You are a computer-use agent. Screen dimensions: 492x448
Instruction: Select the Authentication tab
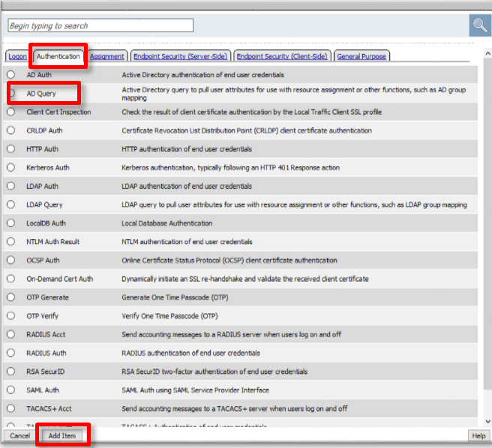[x=58, y=56]
